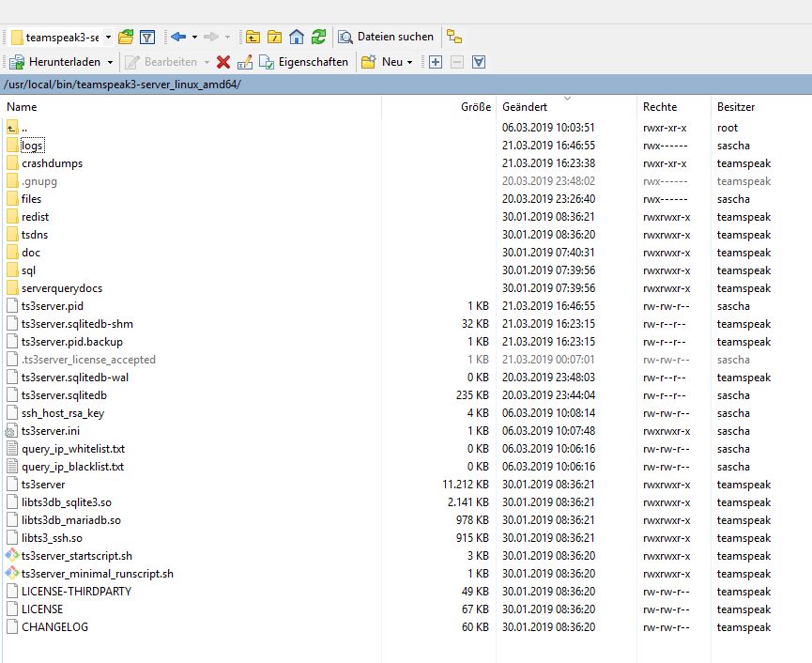
Task: Click the parent directory '..' entry icon
Action: tap(12, 128)
